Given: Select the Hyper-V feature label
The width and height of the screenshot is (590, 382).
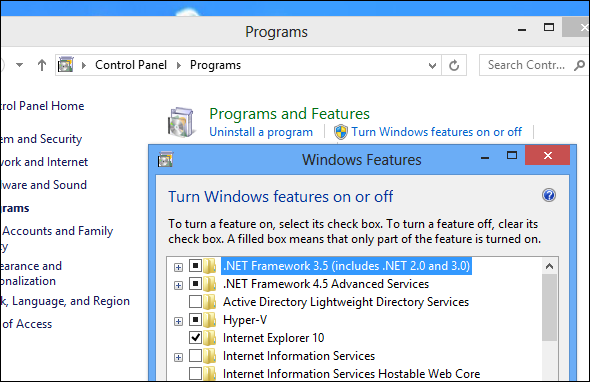Looking at the screenshot, I should 245,320.
